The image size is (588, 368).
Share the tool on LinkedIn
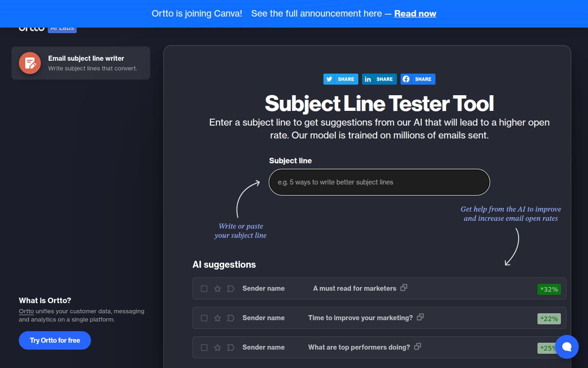pyautogui.click(x=379, y=79)
